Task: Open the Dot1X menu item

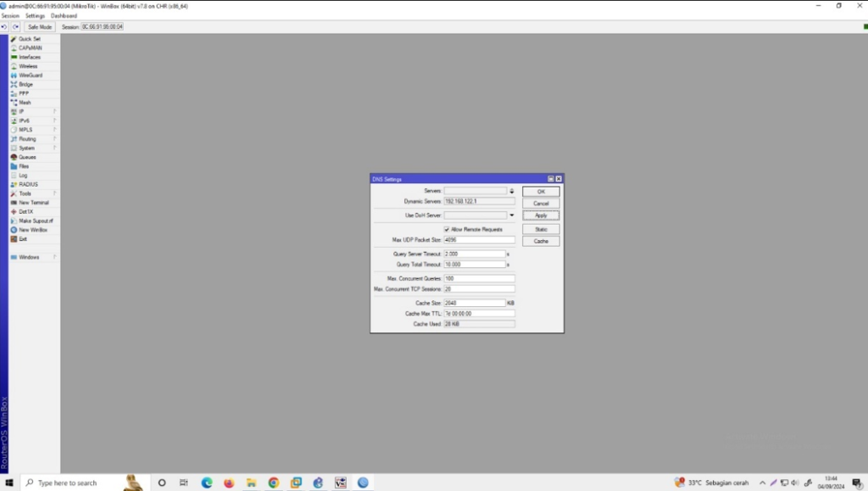Action: [x=25, y=211]
